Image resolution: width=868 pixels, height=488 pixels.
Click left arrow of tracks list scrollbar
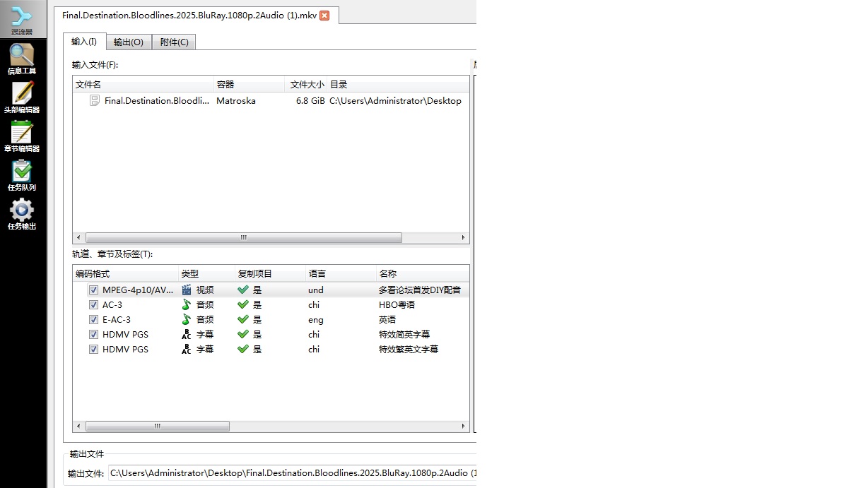pos(78,427)
